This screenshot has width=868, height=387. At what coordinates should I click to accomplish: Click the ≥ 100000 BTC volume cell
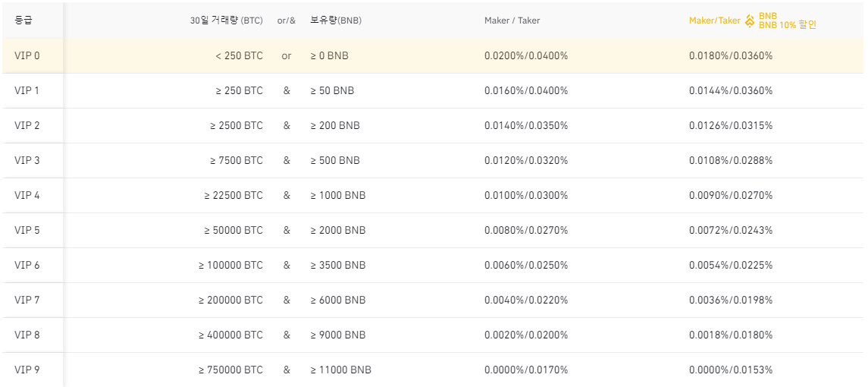(x=231, y=265)
